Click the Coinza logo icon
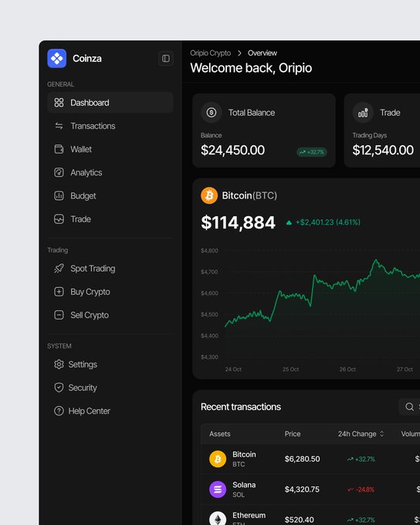The image size is (420, 525). tap(57, 58)
